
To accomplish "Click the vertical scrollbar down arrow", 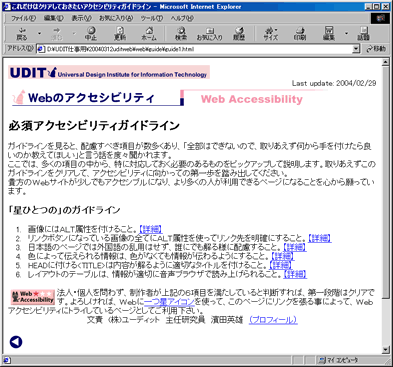I will tap(386, 350).
